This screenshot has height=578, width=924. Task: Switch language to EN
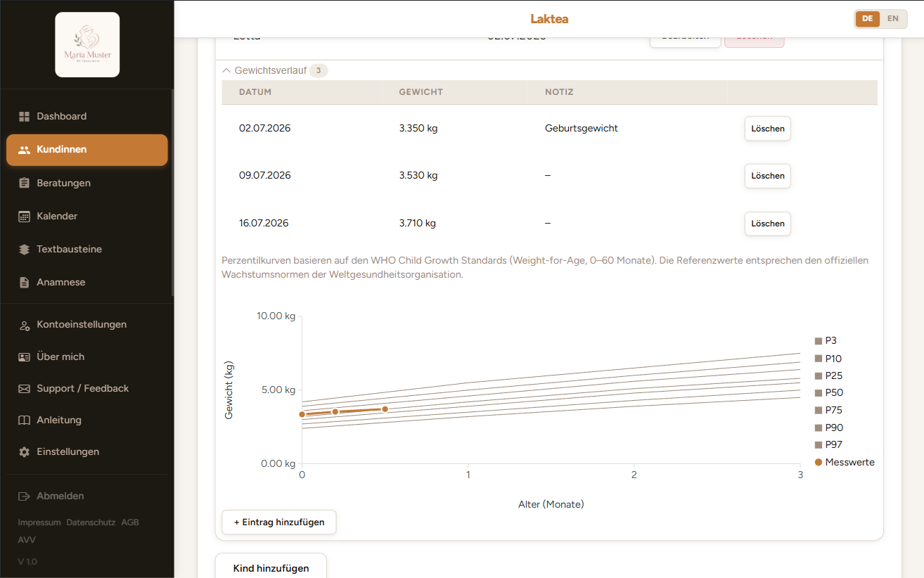[892, 19]
